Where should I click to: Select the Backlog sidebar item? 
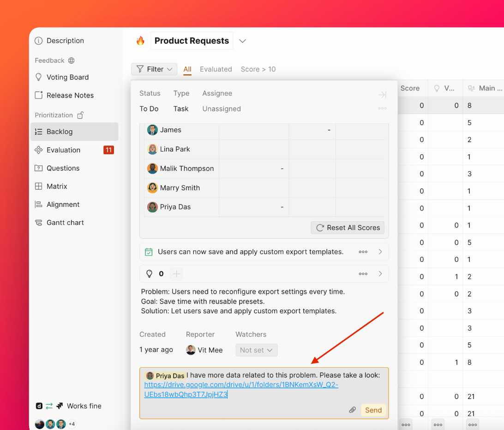click(74, 132)
